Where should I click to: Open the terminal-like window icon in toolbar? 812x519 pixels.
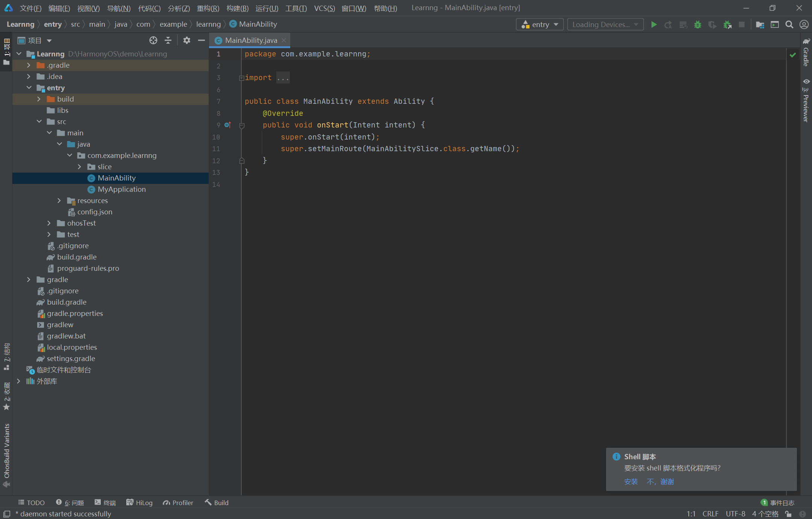(x=775, y=24)
